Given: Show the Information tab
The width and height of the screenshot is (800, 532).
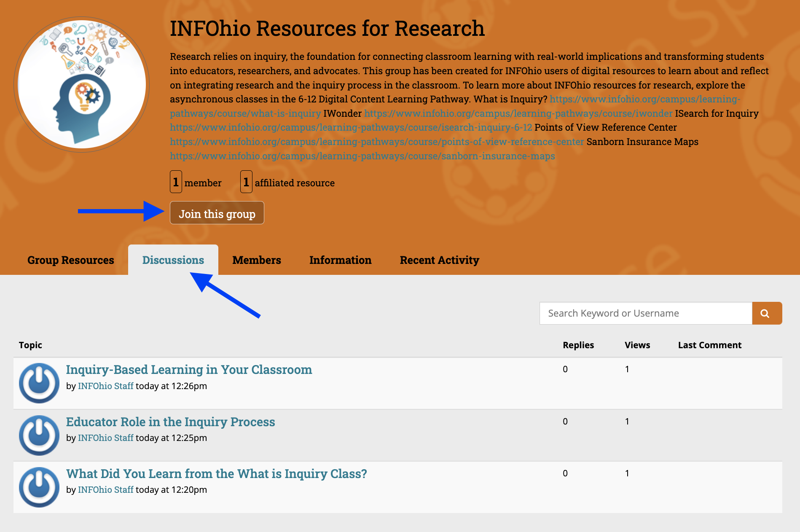Looking at the screenshot, I should tap(341, 260).
